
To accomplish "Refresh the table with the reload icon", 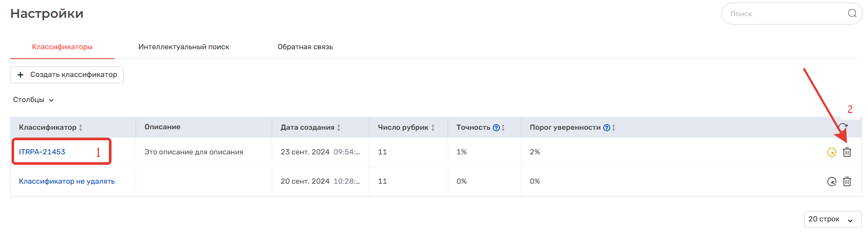I will (843, 127).
